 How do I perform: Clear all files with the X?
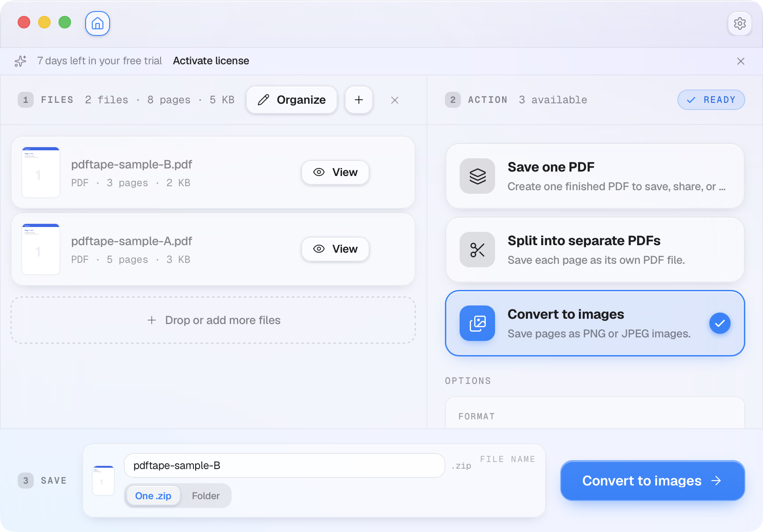click(x=394, y=100)
